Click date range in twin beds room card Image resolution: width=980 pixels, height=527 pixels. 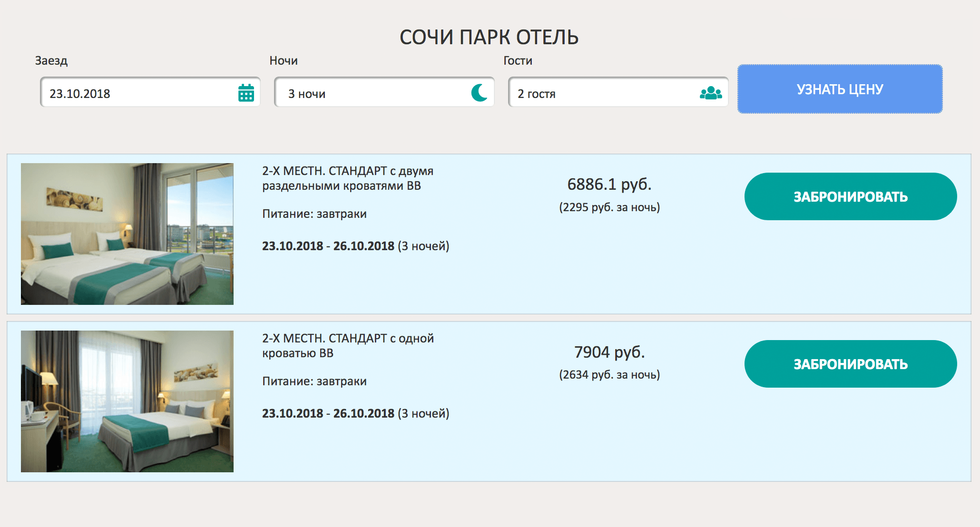pos(356,246)
